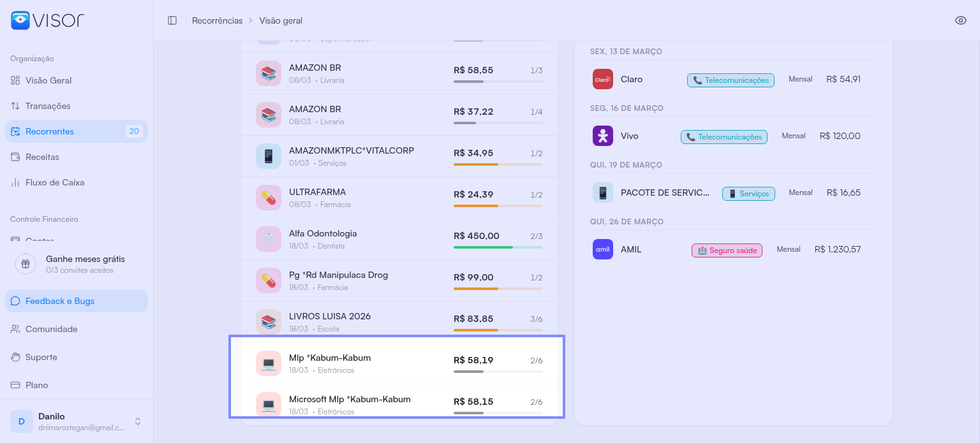The width and height of the screenshot is (980, 443).
Task: Click Recorrências breadcrumb link
Action: (x=217, y=20)
